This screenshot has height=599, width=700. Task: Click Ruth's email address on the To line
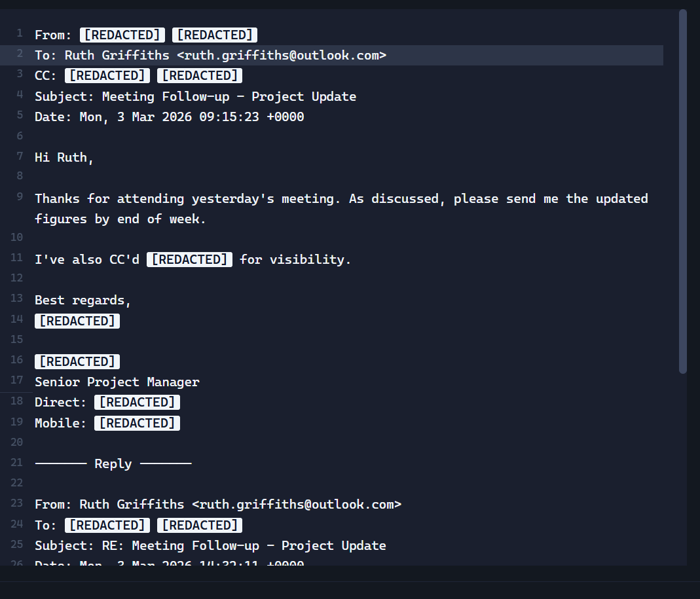click(x=282, y=56)
